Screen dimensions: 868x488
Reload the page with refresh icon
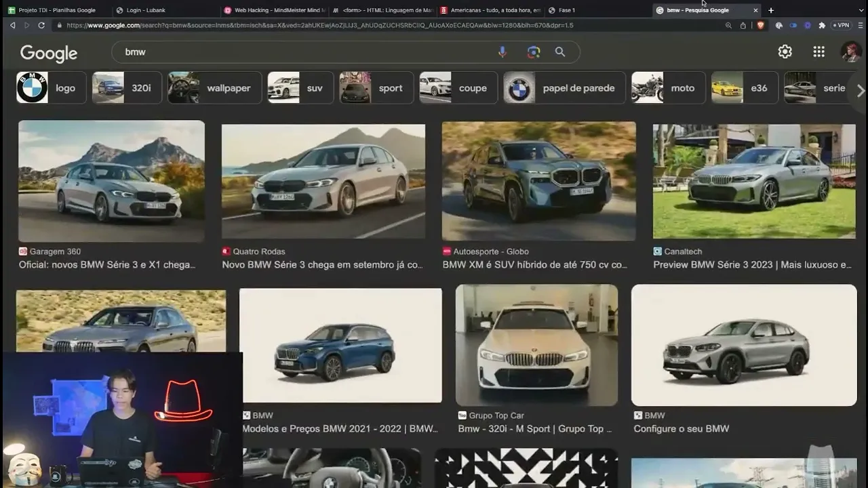pyautogui.click(x=41, y=25)
